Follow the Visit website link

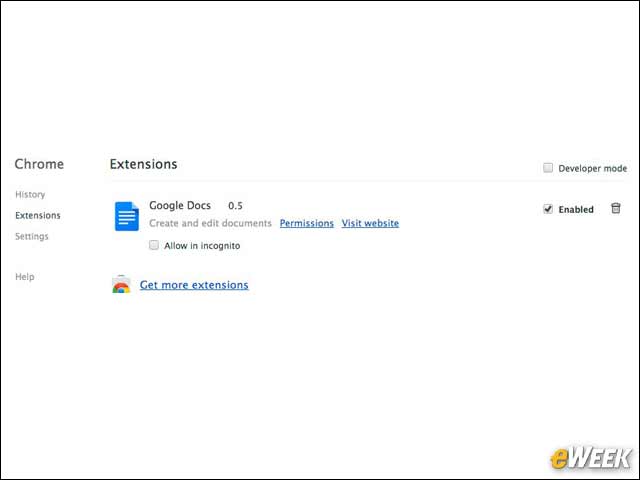click(x=370, y=223)
